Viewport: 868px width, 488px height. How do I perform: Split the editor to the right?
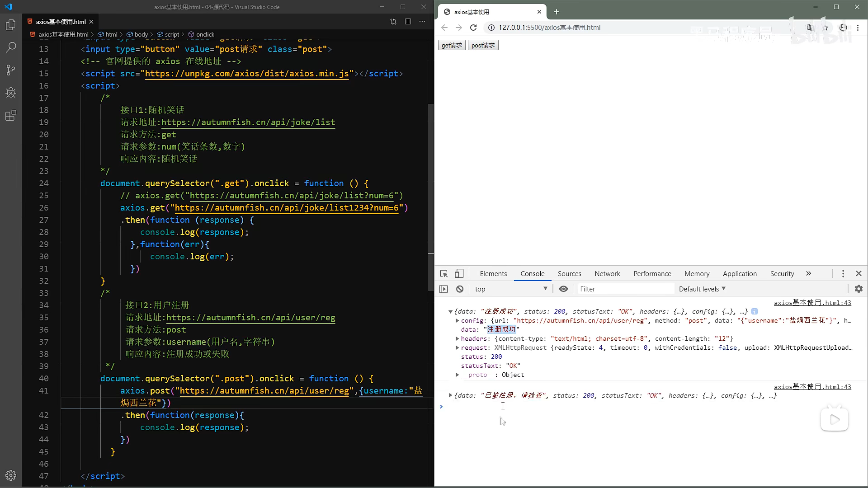click(x=408, y=22)
